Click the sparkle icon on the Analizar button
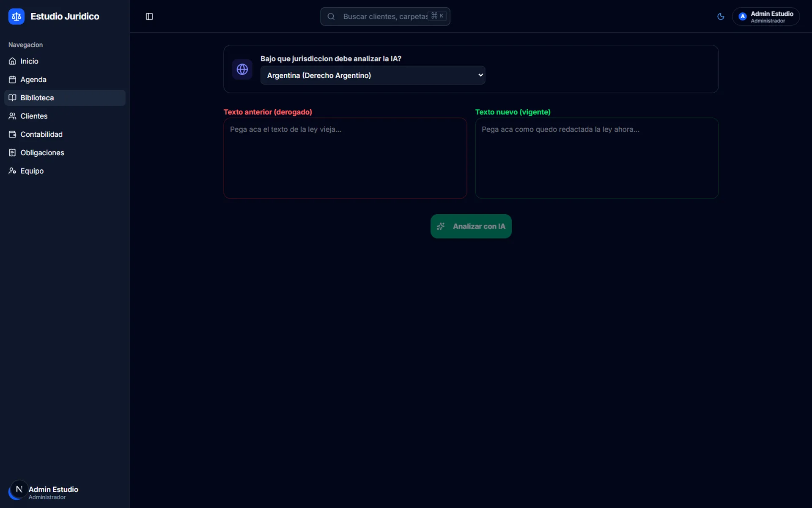Screen dimensions: 812x508 tap(441, 226)
